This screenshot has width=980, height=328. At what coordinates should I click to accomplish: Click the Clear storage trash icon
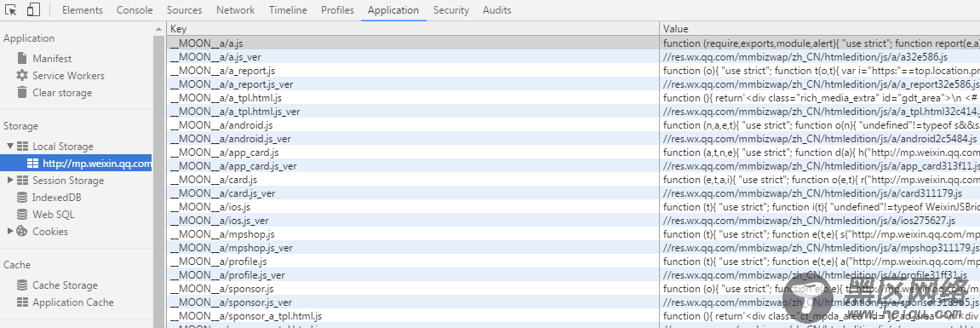coord(22,93)
